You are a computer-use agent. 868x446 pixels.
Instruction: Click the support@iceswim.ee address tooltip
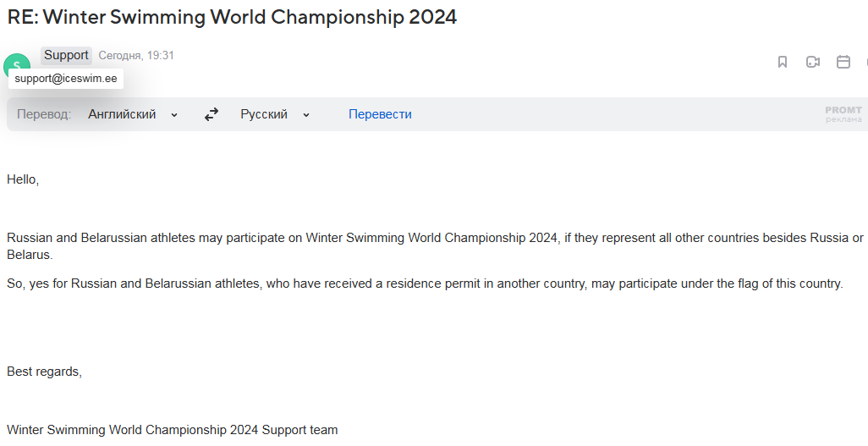66,78
